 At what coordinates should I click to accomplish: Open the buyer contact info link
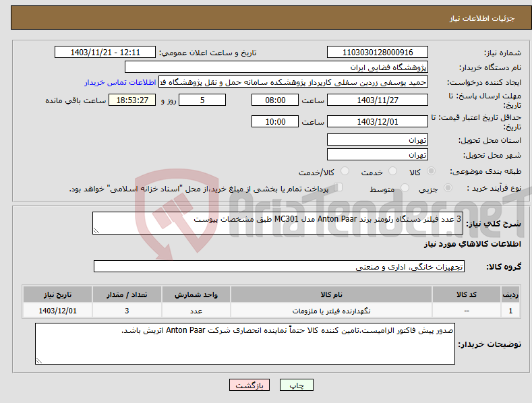point(120,82)
